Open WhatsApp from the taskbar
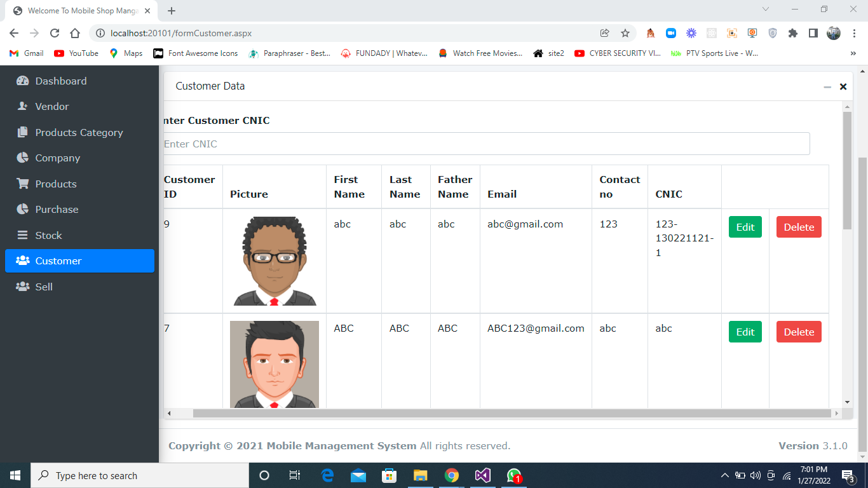 point(513,475)
